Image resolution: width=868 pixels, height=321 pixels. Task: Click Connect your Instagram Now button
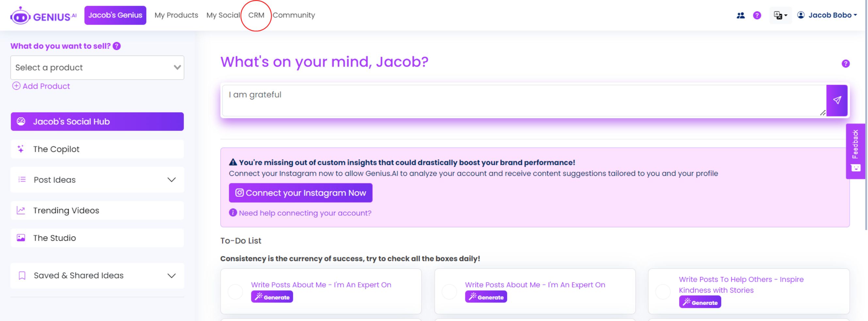pos(301,193)
